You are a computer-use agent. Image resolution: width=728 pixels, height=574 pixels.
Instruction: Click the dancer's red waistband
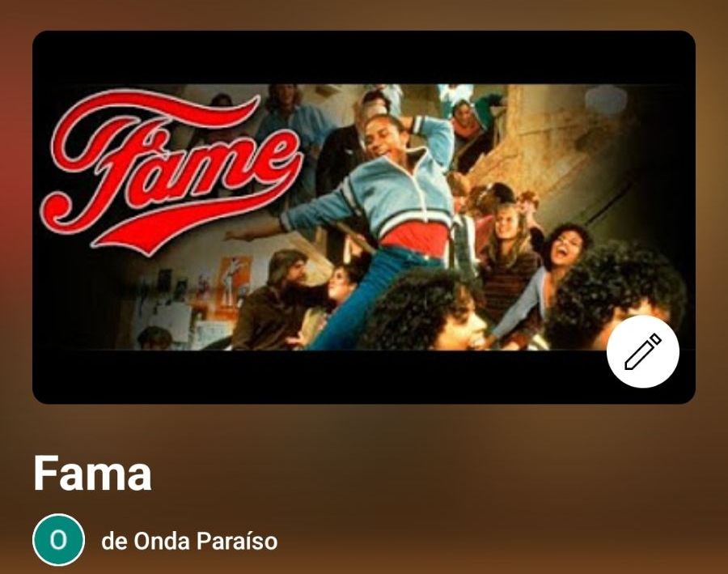click(x=415, y=239)
